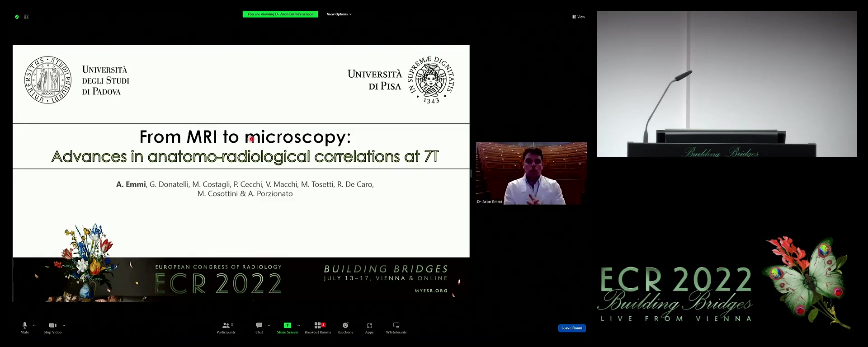Viewport: 868px width, 347px height.
Task: Open the View Options dropdown
Action: click(x=339, y=14)
